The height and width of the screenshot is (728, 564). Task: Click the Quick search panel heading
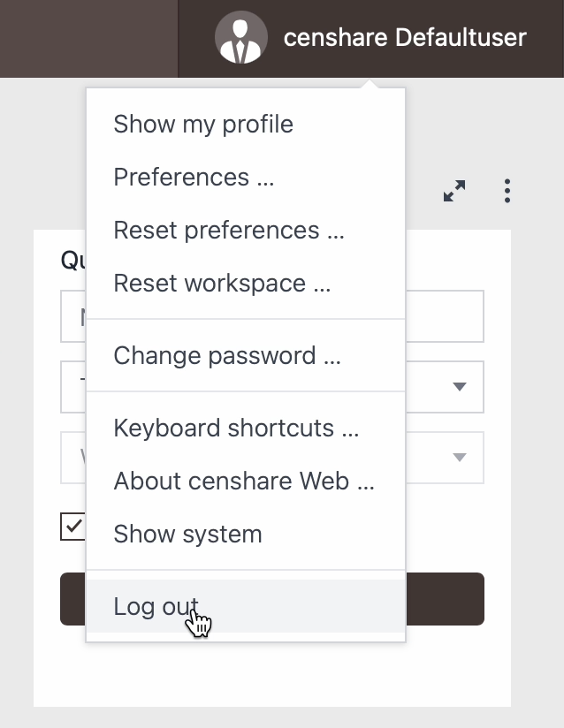[69, 259]
